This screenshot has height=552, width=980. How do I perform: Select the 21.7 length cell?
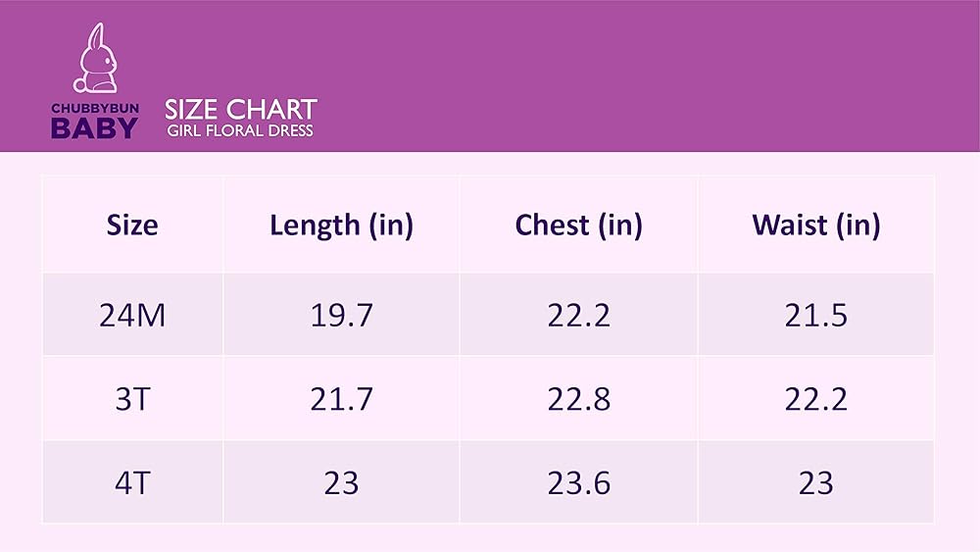[x=341, y=399]
